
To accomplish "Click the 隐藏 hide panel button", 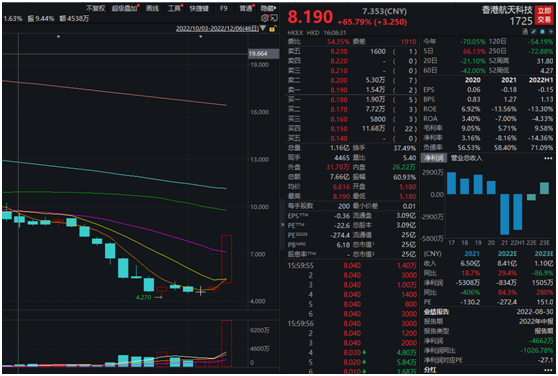I will tap(268, 8).
